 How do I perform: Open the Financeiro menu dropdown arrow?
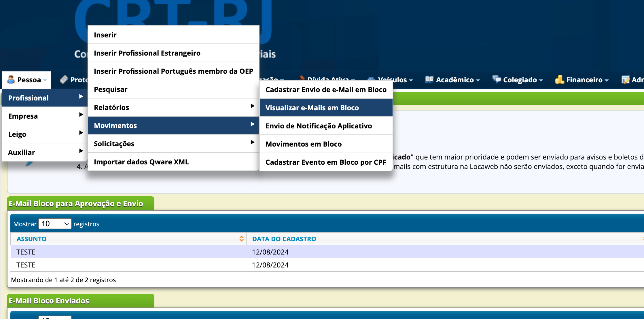pos(607,80)
